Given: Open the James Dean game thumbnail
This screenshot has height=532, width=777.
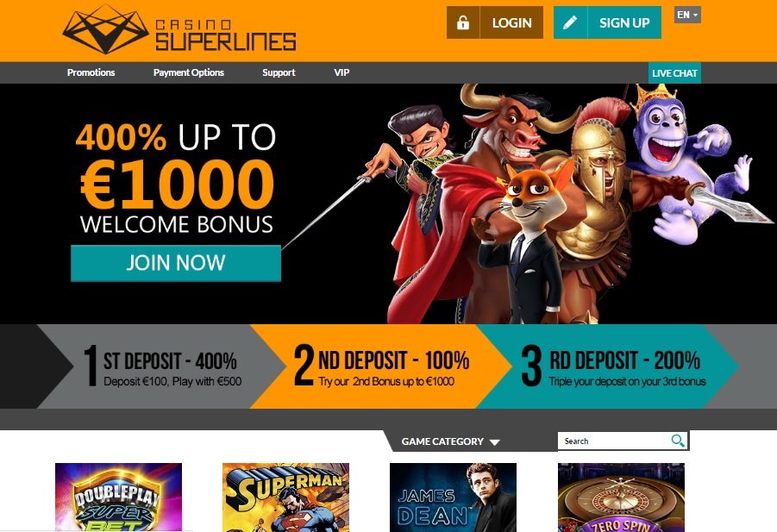Looking at the screenshot, I should click(x=453, y=498).
